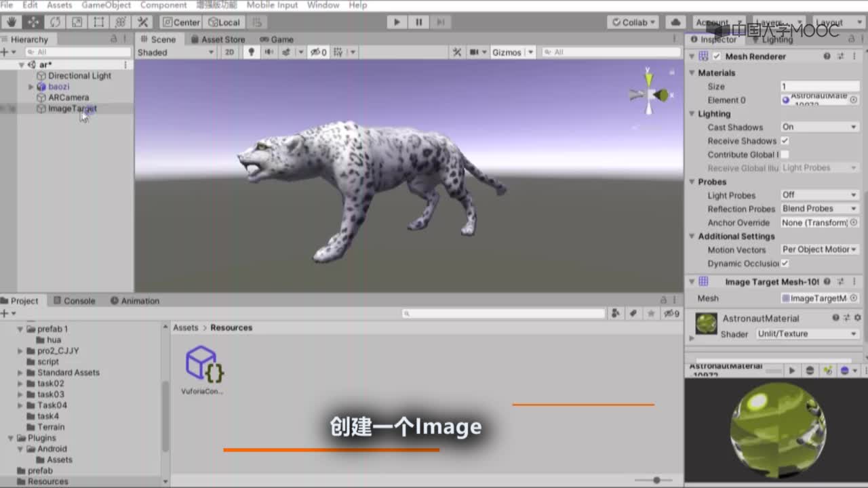Screen dimensions: 868x488
Task: Open Reflection Probes dropdown
Action: tap(819, 209)
